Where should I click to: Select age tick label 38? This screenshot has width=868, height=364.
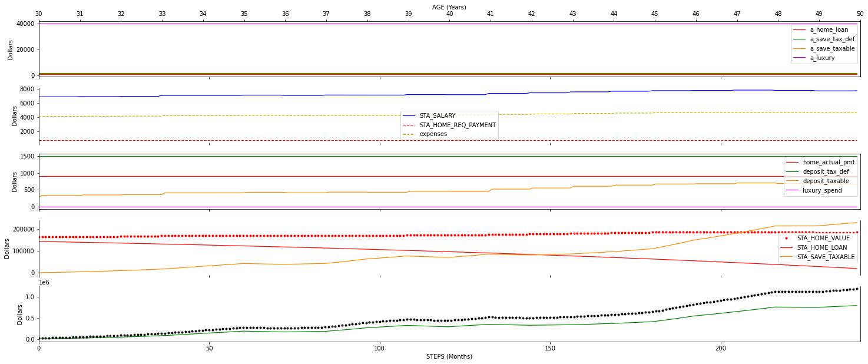(x=367, y=14)
